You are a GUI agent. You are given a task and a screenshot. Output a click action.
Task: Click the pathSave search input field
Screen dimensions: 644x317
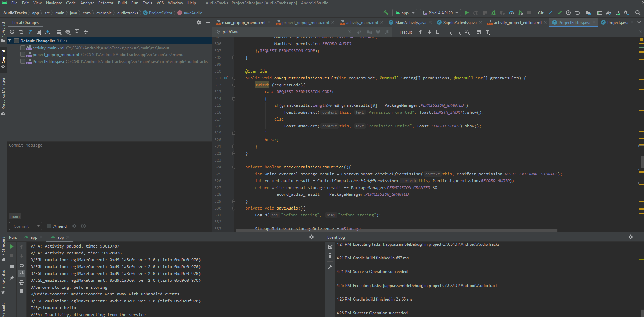click(x=283, y=32)
